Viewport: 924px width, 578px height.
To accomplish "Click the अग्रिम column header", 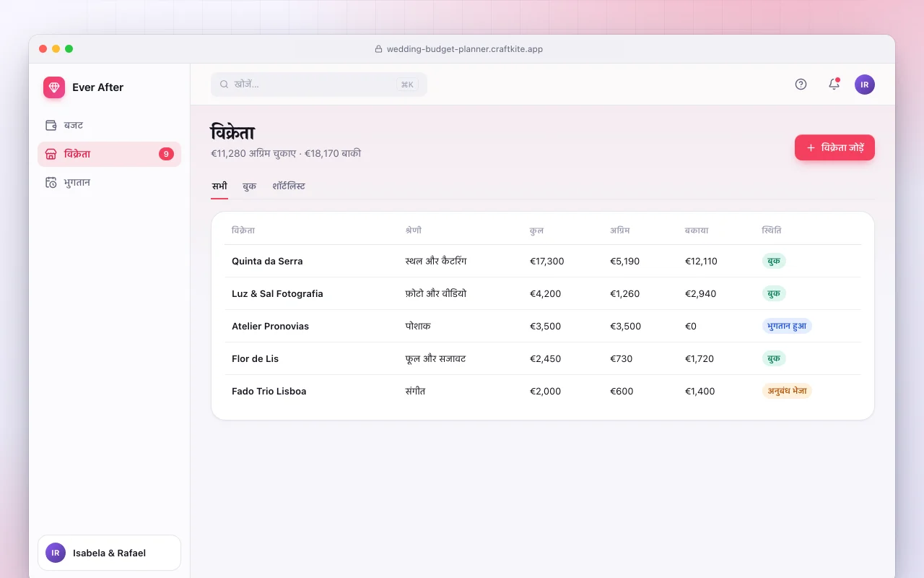I will point(620,230).
